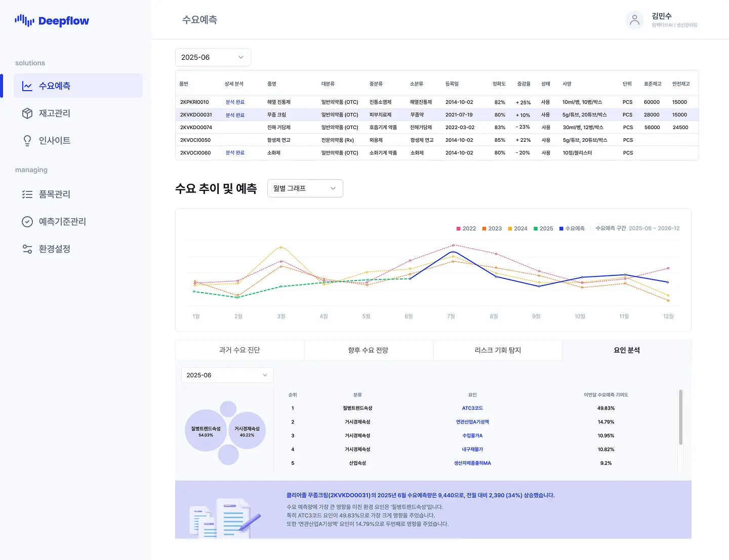Toggle the 2024 legend series
729x560 pixels.
click(x=517, y=228)
